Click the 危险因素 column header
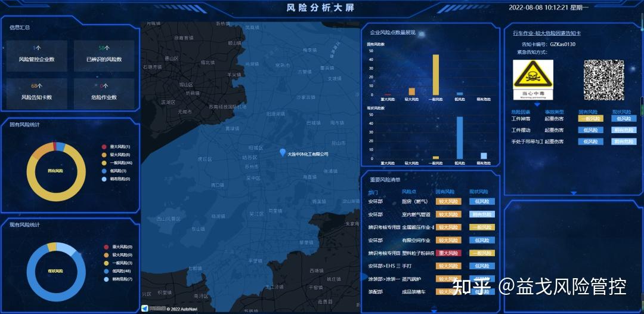The width and height of the screenshot is (644, 314). [x=521, y=112]
